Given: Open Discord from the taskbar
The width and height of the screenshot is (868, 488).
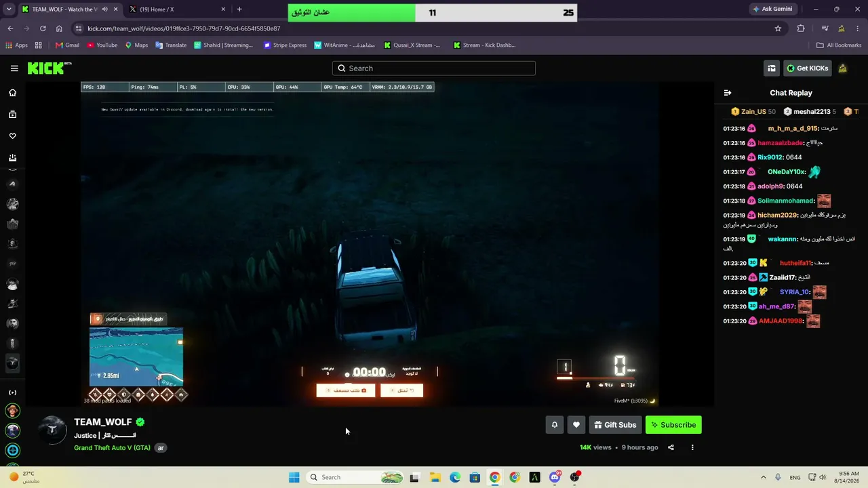Looking at the screenshot, I should (x=555, y=477).
